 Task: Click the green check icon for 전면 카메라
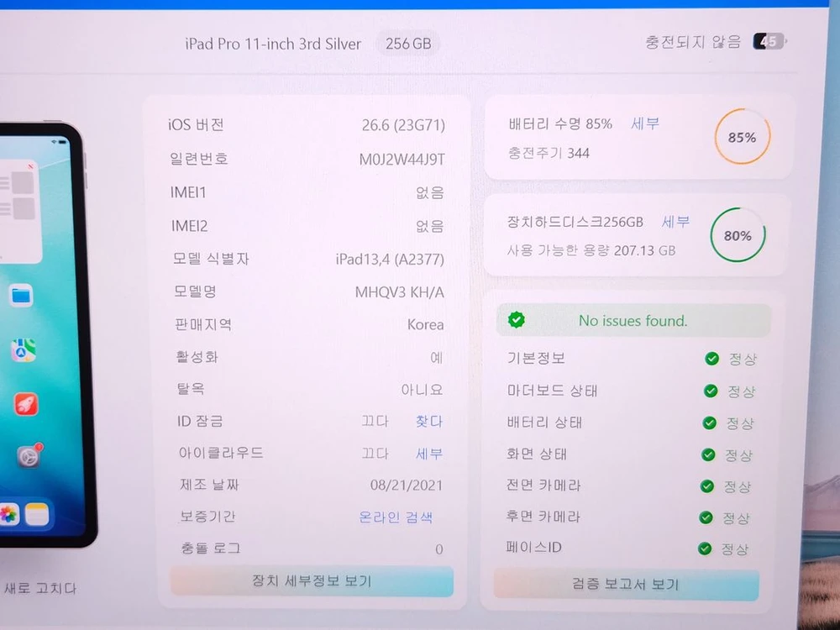click(707, 486)
